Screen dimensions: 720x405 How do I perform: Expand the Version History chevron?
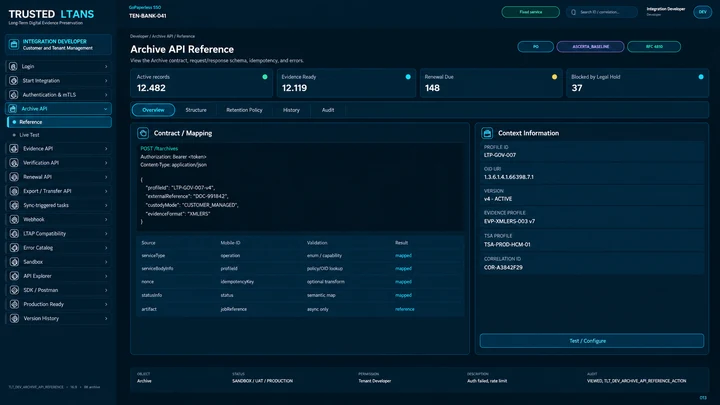click(x=106, y=319)
